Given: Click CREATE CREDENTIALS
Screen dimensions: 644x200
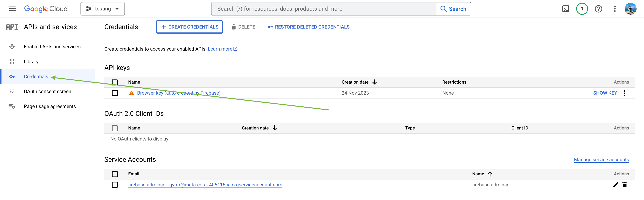Looking at the screenshot, I should (x=189, y=27).
